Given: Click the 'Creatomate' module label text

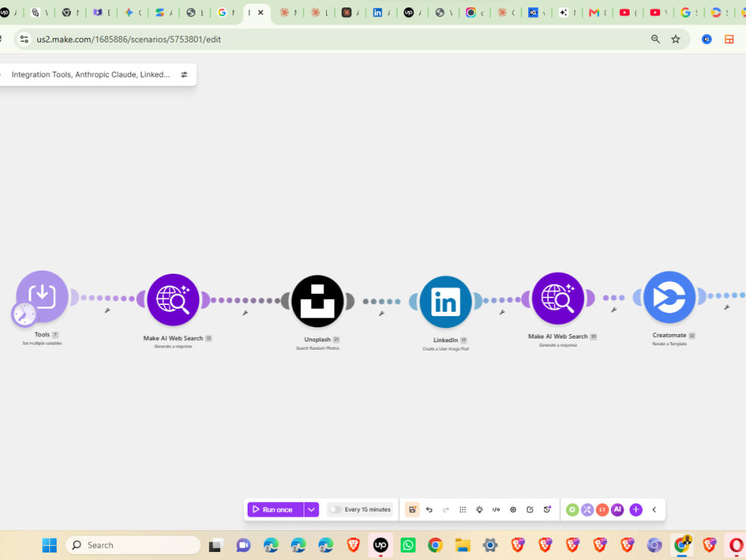Looking at the screenshot, I should pyautogui.click(x=669, y=335).
